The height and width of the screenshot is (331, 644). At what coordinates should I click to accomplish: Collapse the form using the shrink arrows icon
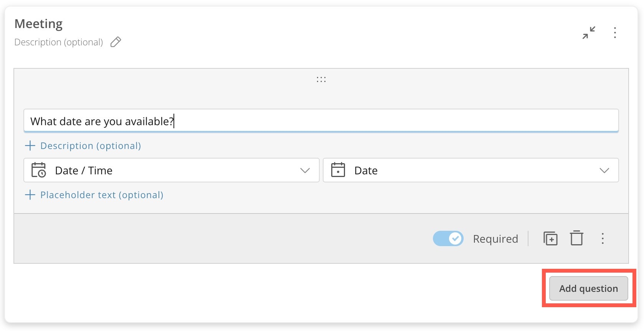point(589,33)
